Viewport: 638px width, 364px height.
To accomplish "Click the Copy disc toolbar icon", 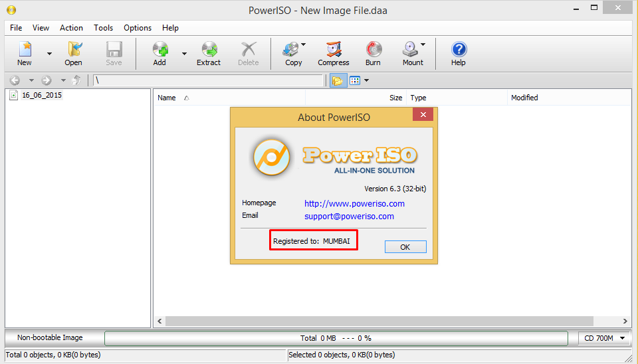I will pyautogui.click(x=291, y=53).
